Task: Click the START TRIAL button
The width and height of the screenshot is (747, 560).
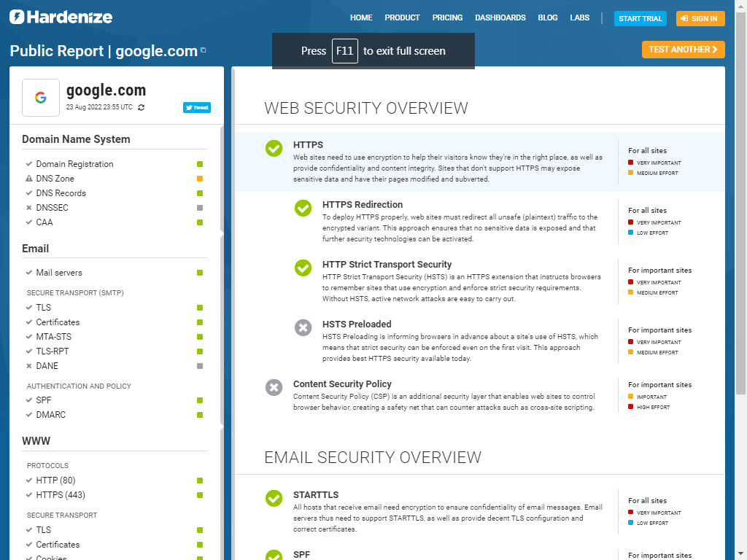Action: click(x=640, y=18)
